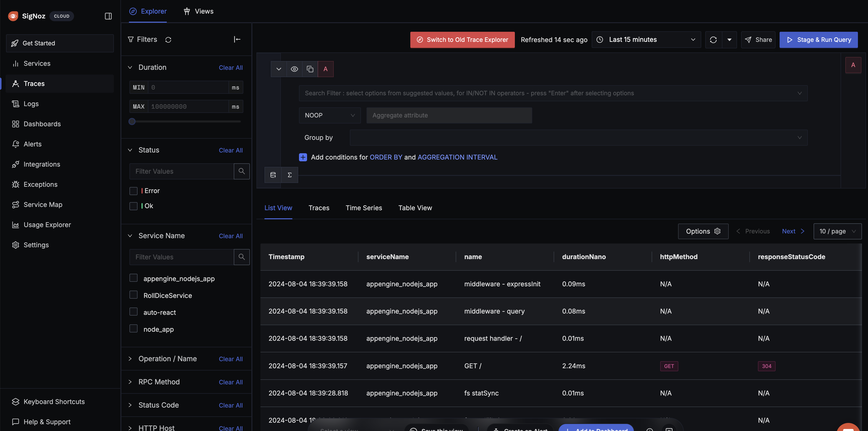Select Traces in the sidebar
Viewport: 868px width, 431px height.
[60, 84]
